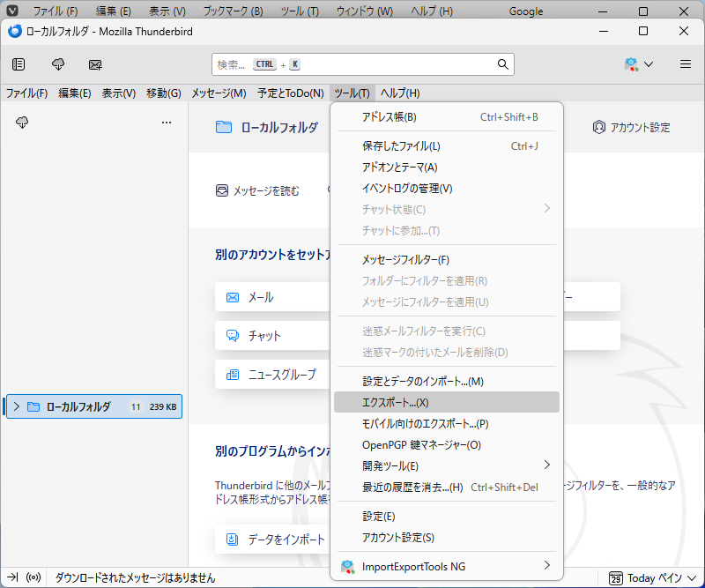
Task: Close the ツール(T) menu
Action: tap(352, 93)
